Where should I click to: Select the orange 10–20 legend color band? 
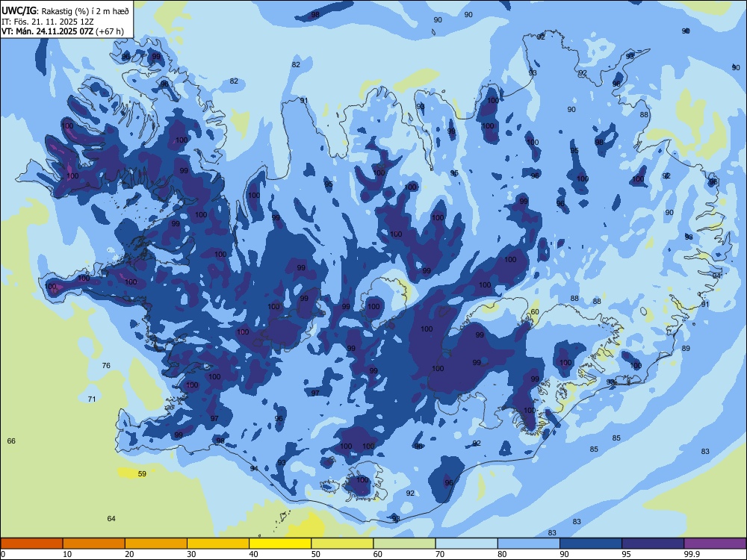pyautogui.click(x=94, y=544)
